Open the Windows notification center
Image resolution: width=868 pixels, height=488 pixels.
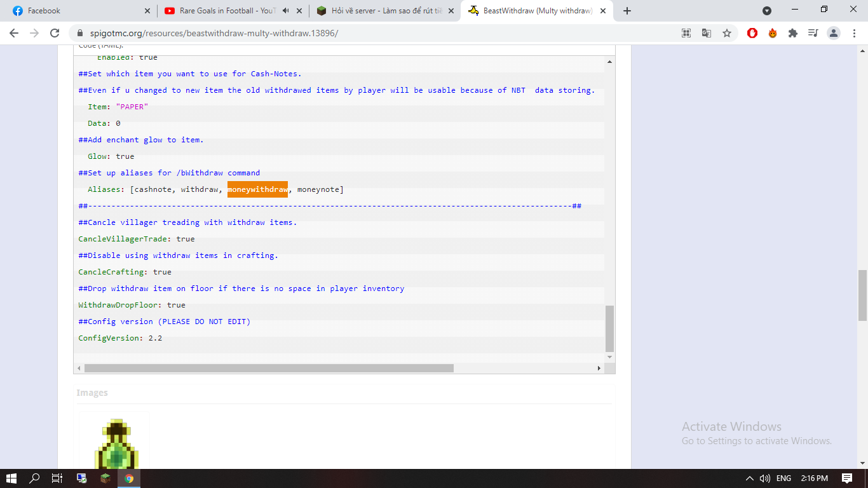847,478
